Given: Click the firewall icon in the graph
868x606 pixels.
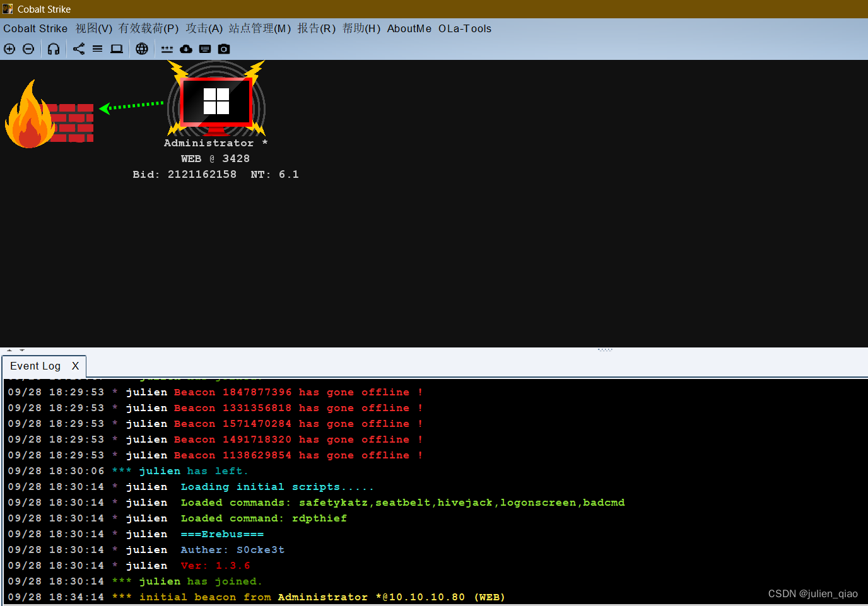Looking at the screenshot, I should tap(49, 115).
